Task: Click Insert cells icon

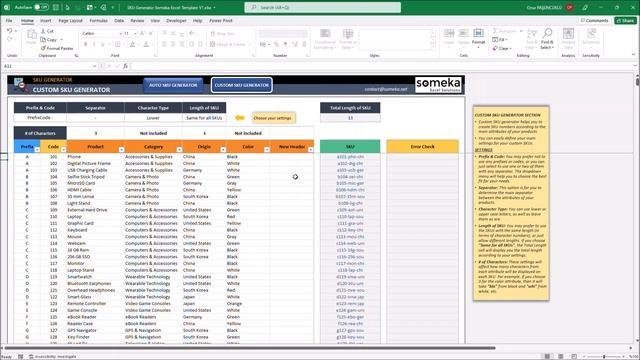Action: click(x=449, y=33)
